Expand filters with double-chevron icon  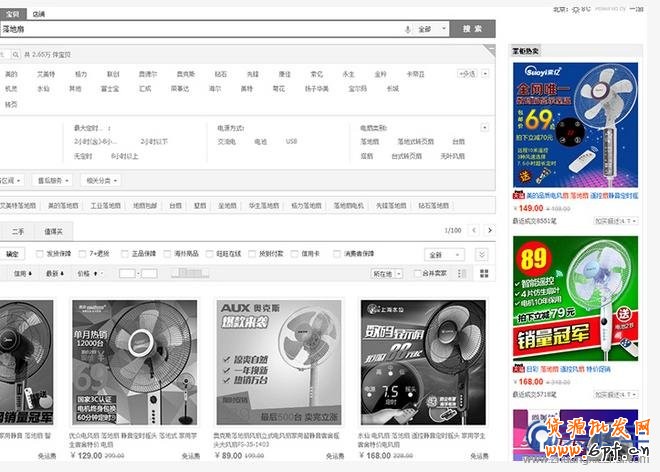[x=481, y=254]
